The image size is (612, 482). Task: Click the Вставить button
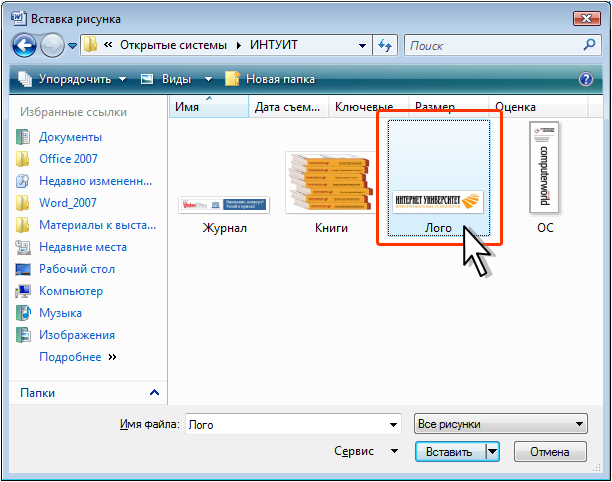point(450,452)
